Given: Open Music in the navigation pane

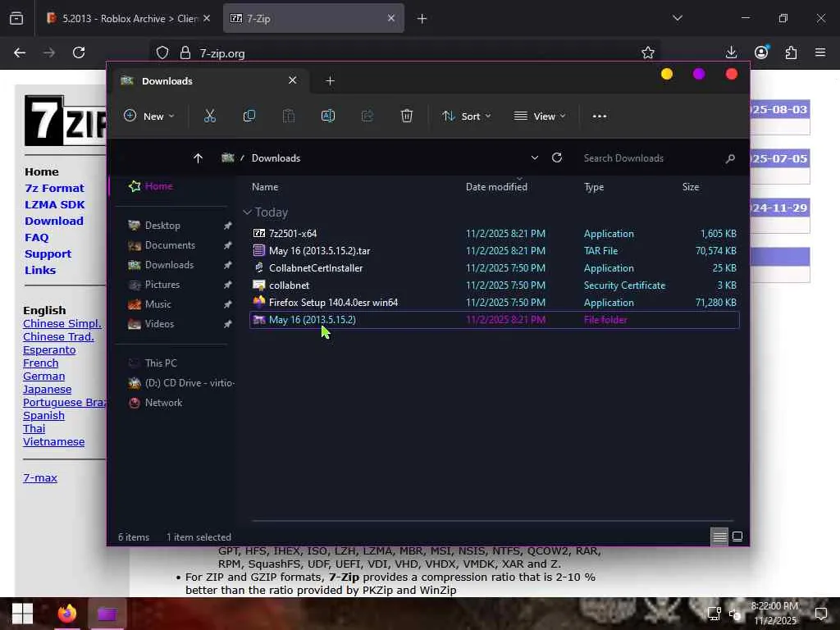Looking at the screenshot, I should point(157,304).
